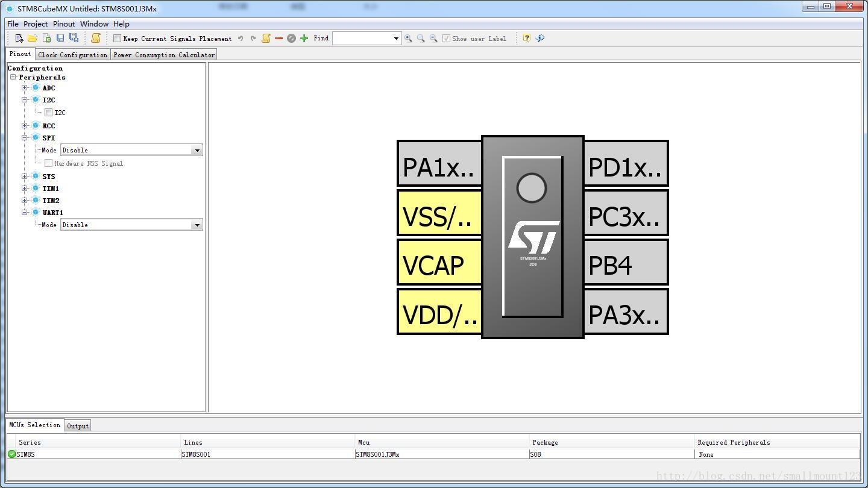The height and width of the screenshot is (488, 868).
Task: Click the VCAP pin on the chip
Action: pos(439,262)
